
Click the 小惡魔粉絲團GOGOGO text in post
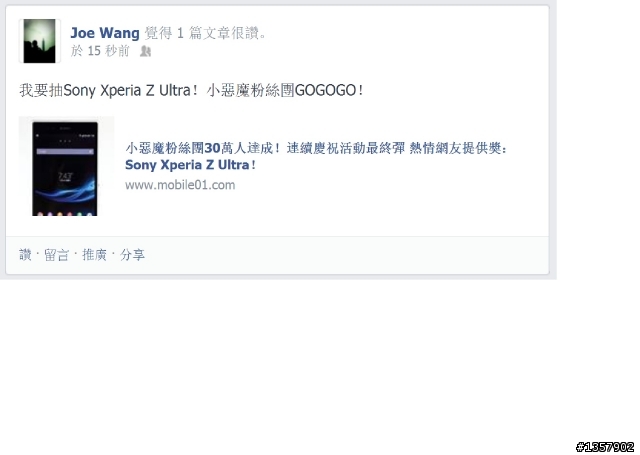point(284,90)
